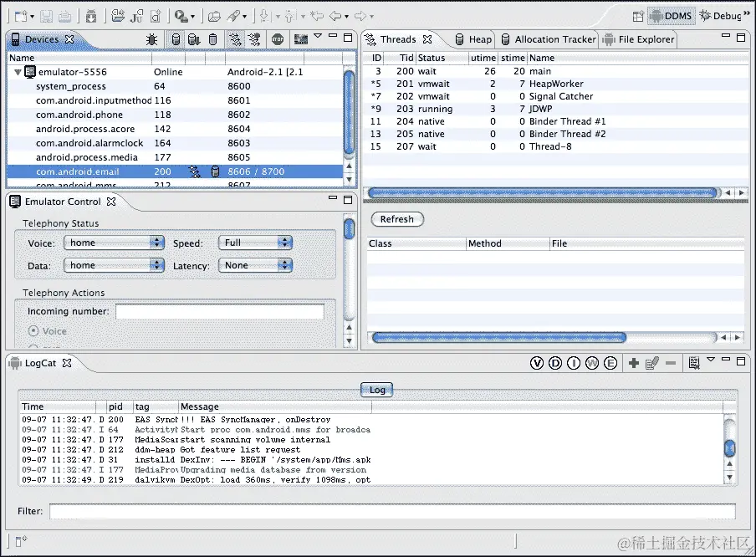Select the com.android.email process row
Image resolution: width=756 pixels, height=557 pixels.
[176, 171]
